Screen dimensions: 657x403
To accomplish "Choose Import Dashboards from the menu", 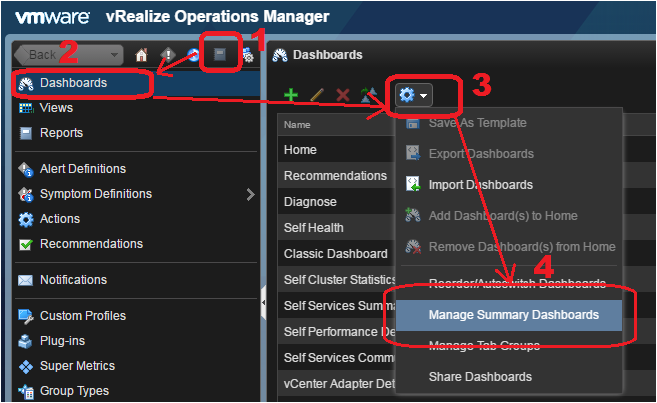I will point(480,185).
